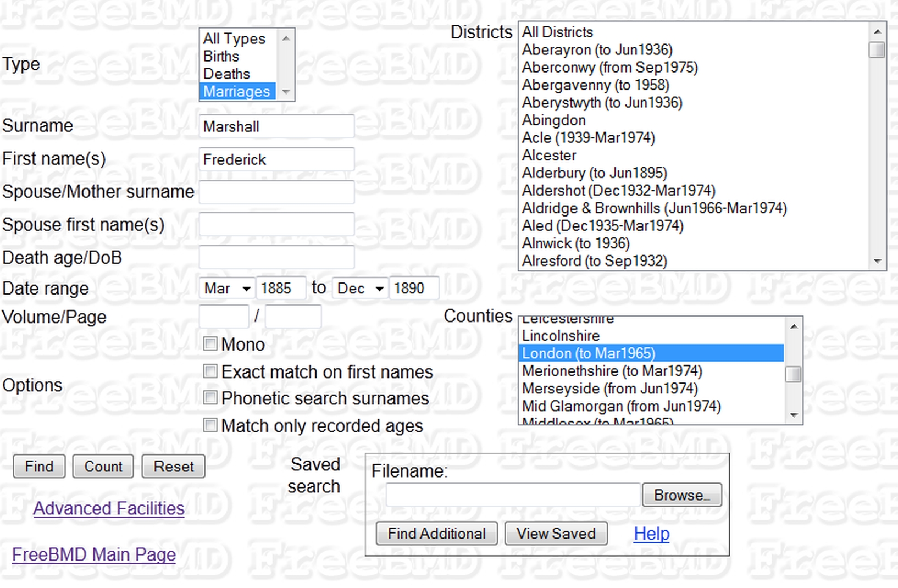Enable Exact match on first names

pyautogui.click(x=210, y=371)
